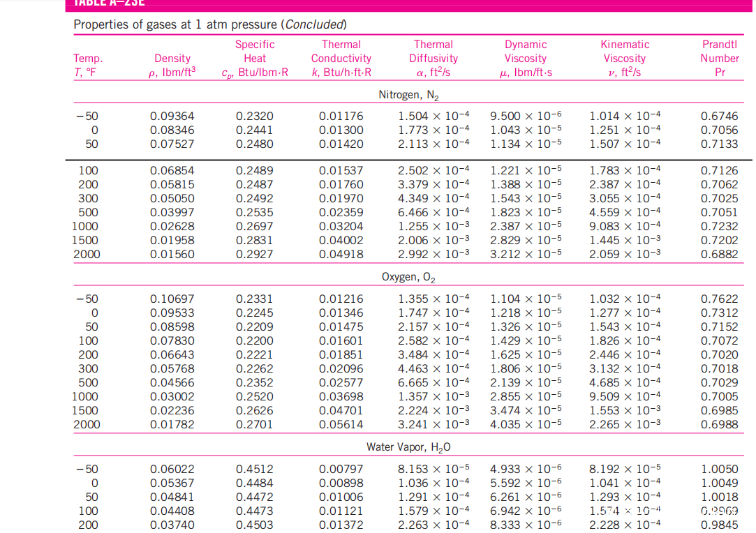Click oxygen dynamic viscosity 4.035 × 10⁻⁵
This screenshot has width=756, height=533.
point(526,425)
